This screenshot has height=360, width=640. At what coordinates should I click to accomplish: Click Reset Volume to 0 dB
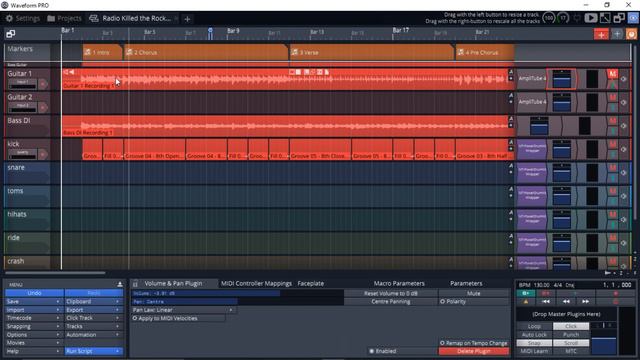click(391, 293)
